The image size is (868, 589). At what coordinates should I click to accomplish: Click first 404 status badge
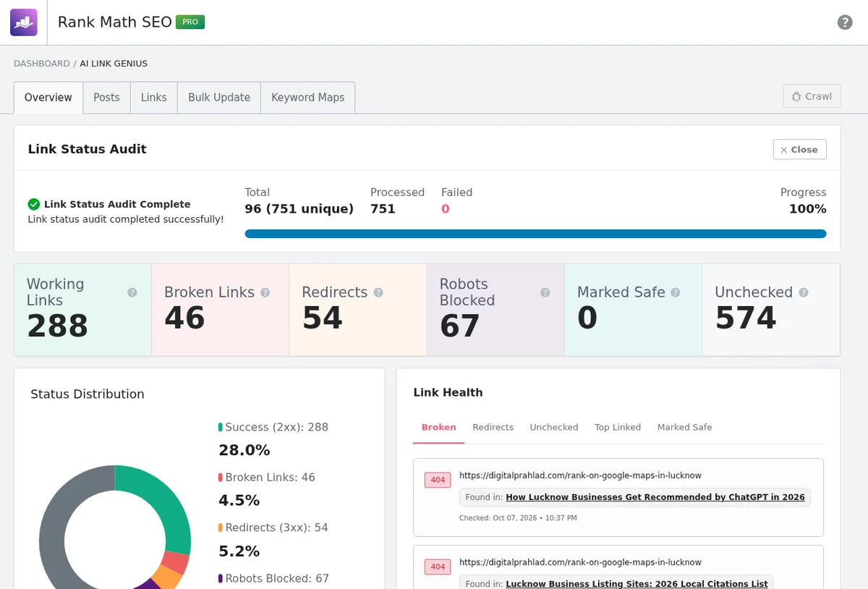pyautogui.click(x=438, y=480)
